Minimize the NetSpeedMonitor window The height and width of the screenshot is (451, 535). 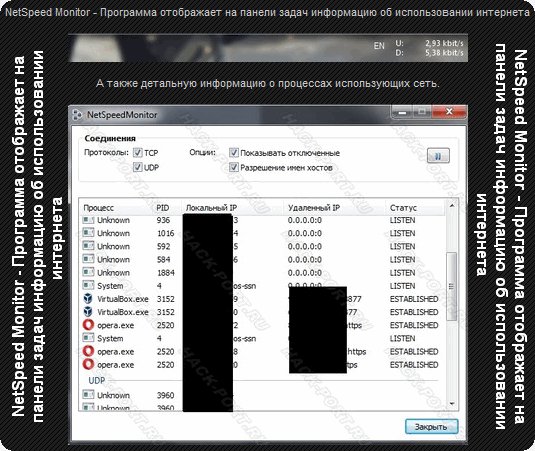[403, 112]
